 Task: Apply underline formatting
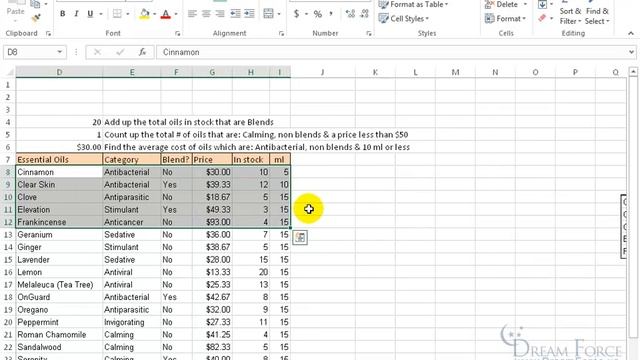[90, 14]
